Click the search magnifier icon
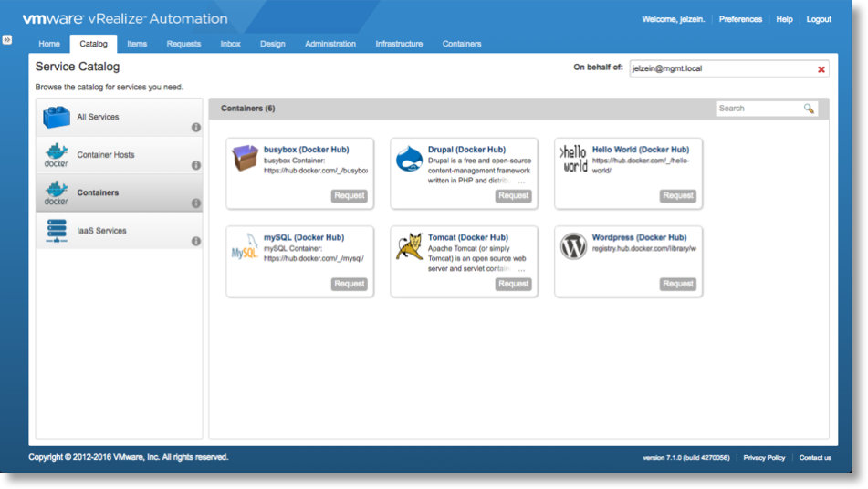This screenshot has width=868, height=489. tap(809, 109)
